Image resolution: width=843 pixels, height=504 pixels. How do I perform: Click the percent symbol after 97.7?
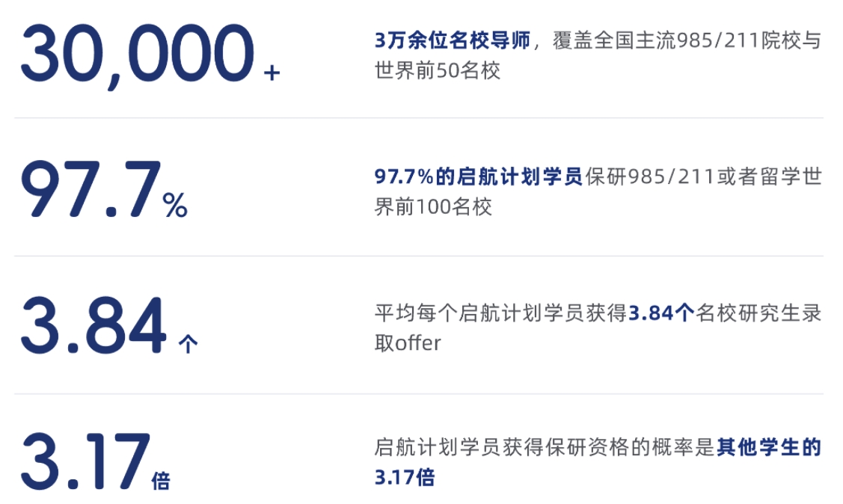pos(175,206)
